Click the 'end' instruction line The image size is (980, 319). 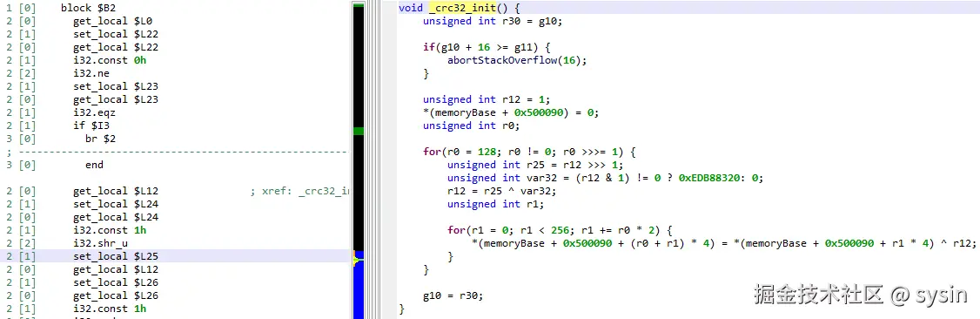coord(94,165)
